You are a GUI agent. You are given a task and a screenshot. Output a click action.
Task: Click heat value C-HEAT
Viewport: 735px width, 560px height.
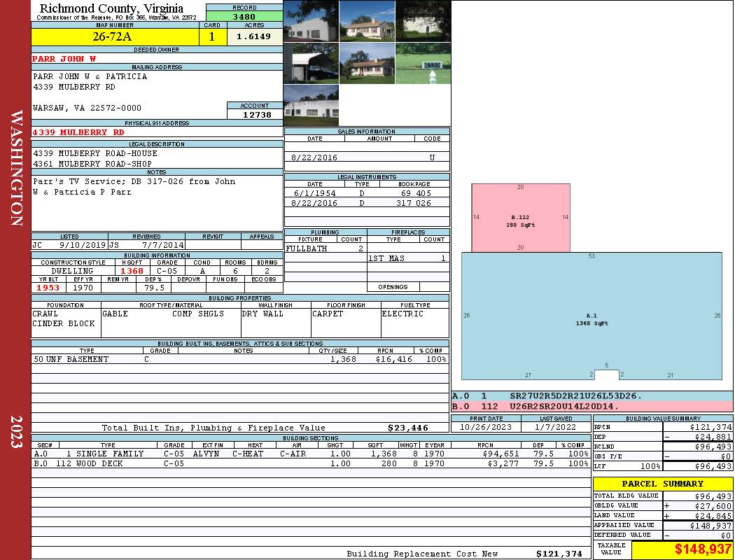pyautogui.click(x=248, y=454)
